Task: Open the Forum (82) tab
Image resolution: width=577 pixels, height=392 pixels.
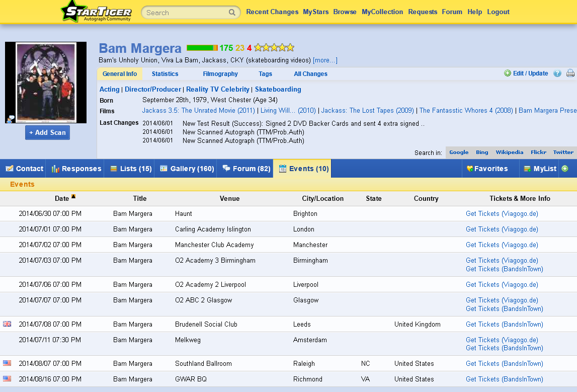Action: pos(246,169)
